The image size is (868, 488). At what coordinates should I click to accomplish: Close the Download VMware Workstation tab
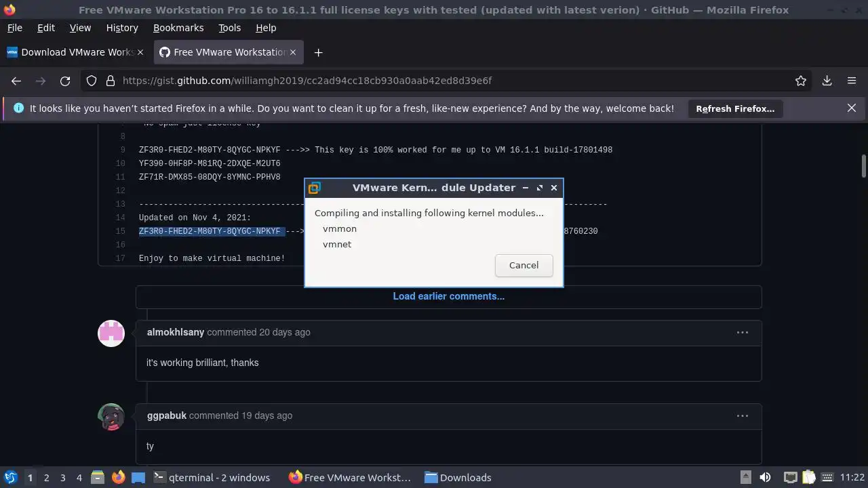point(140,52)
